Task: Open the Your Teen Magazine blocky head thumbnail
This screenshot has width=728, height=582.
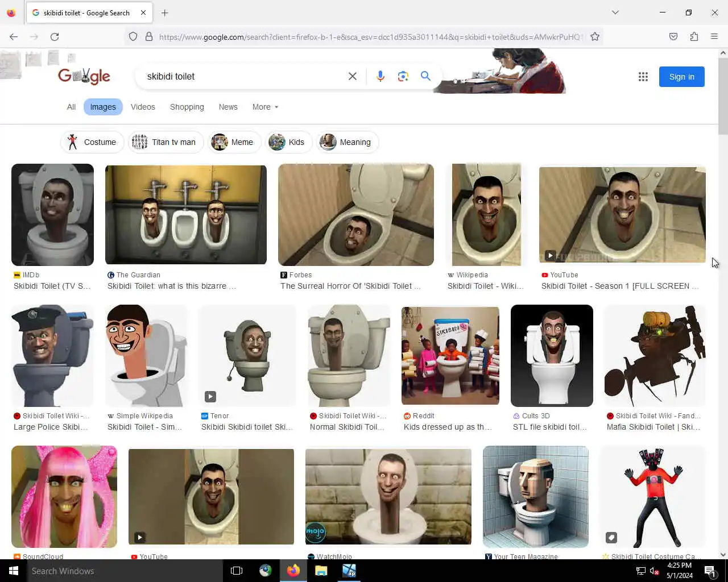Action: (536, 497)
